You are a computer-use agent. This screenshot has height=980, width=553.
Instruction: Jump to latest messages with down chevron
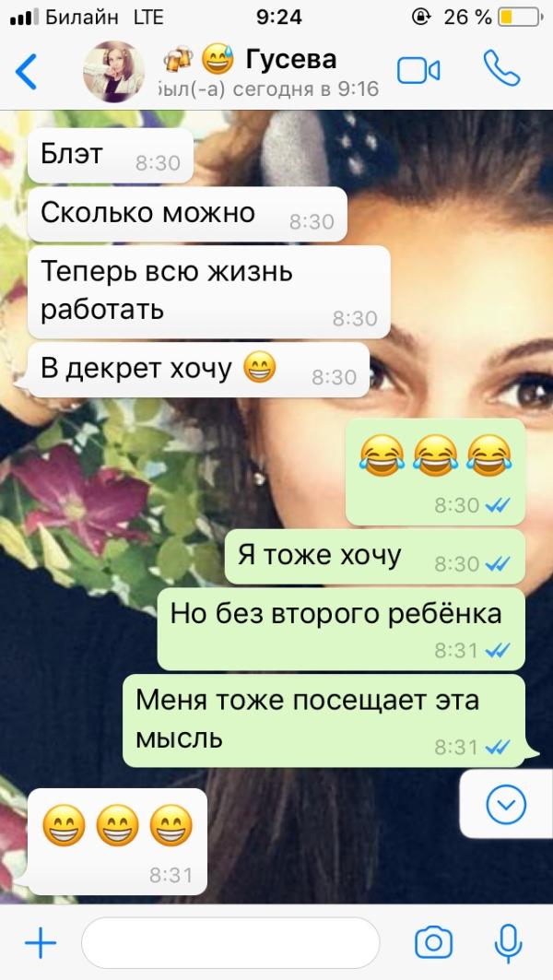point(506,804)
